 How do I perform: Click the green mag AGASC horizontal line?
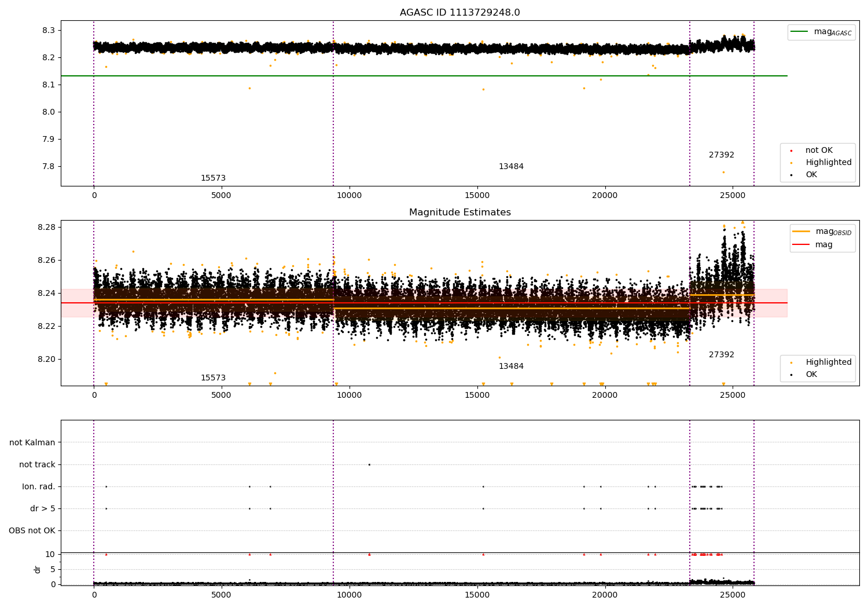(x=424, y=76)
